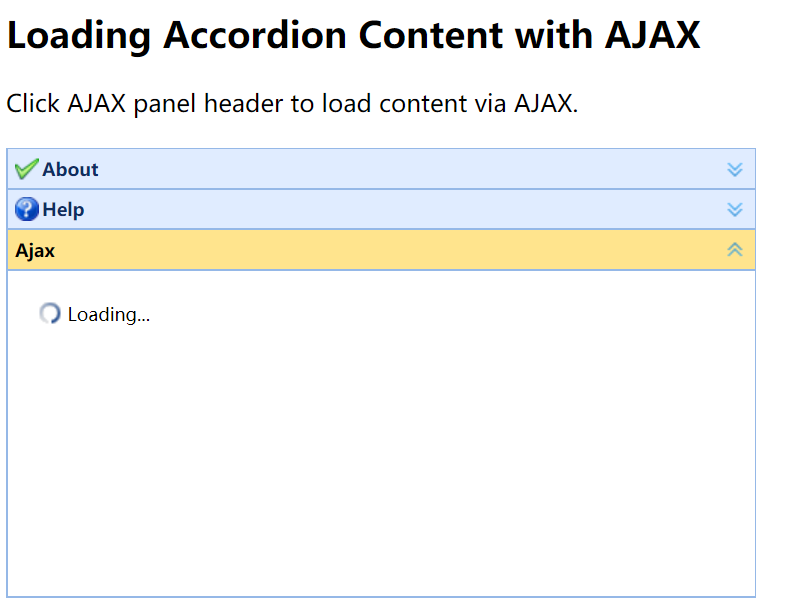Click the double-down chevron icon on About header
The image size is (803, 607).
point(735,169)
